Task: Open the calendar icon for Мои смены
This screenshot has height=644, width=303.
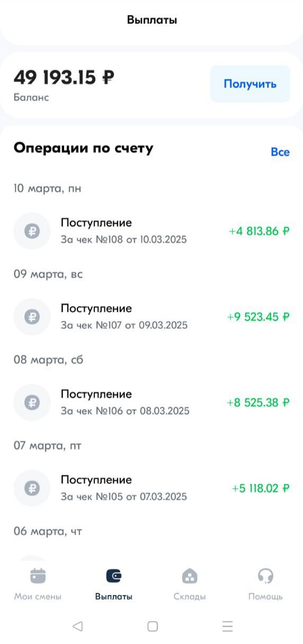Action: tap(38, 575)
